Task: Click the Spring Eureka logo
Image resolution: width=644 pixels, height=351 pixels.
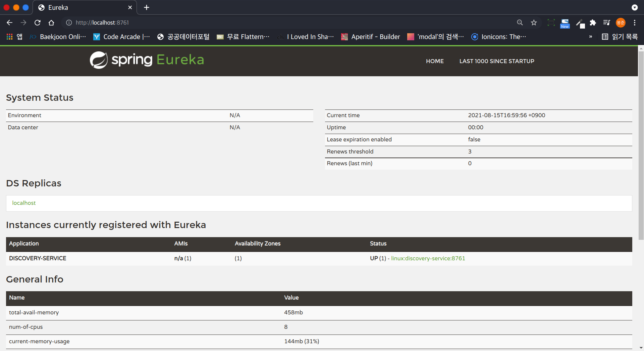Action: 147,60
